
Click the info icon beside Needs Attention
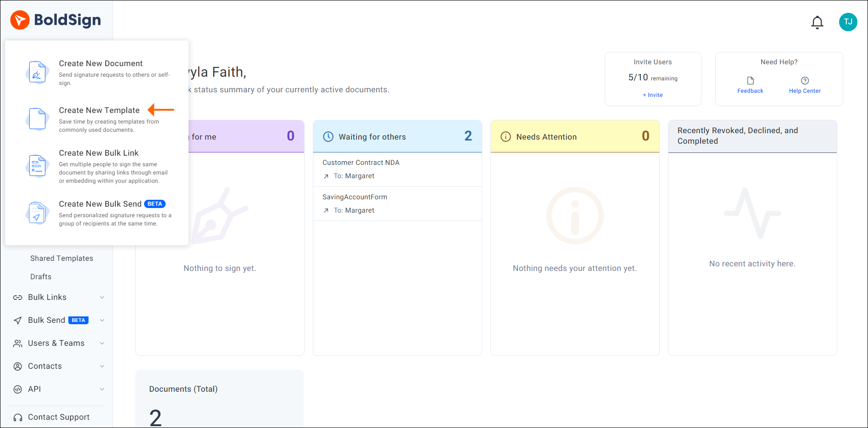(x=506, y=136)
